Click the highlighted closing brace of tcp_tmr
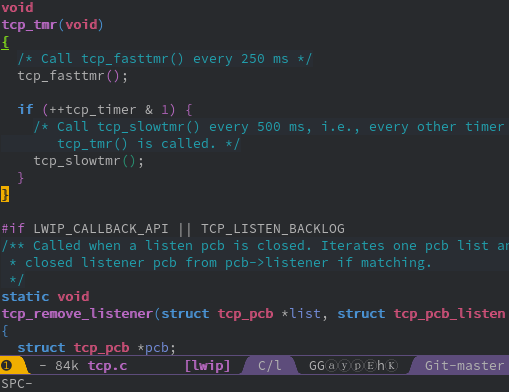509x392 pixels. (5, 195)
